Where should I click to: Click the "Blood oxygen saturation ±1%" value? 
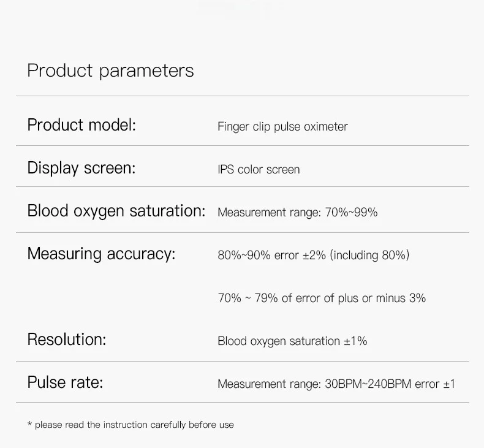click(x=292, y=341)
